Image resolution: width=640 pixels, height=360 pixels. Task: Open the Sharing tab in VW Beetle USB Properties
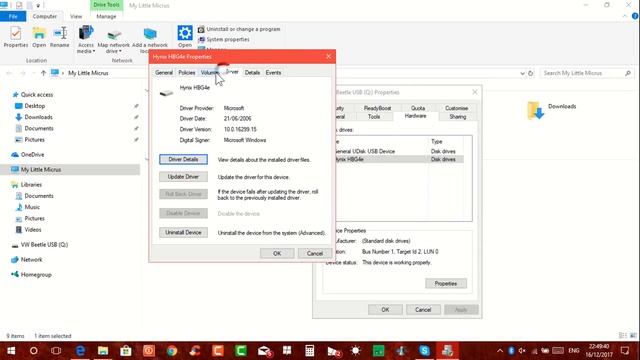click(458, 117)
